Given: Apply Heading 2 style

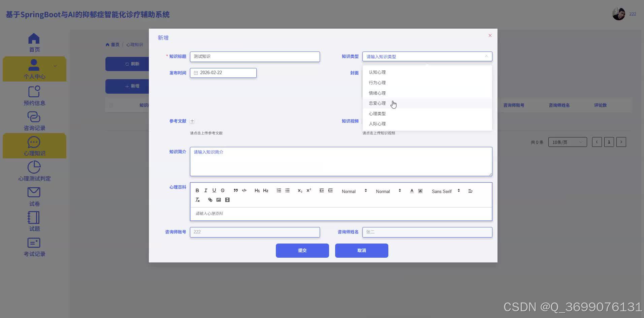Looking at the screenshot, I should click(x=266, y=191).
